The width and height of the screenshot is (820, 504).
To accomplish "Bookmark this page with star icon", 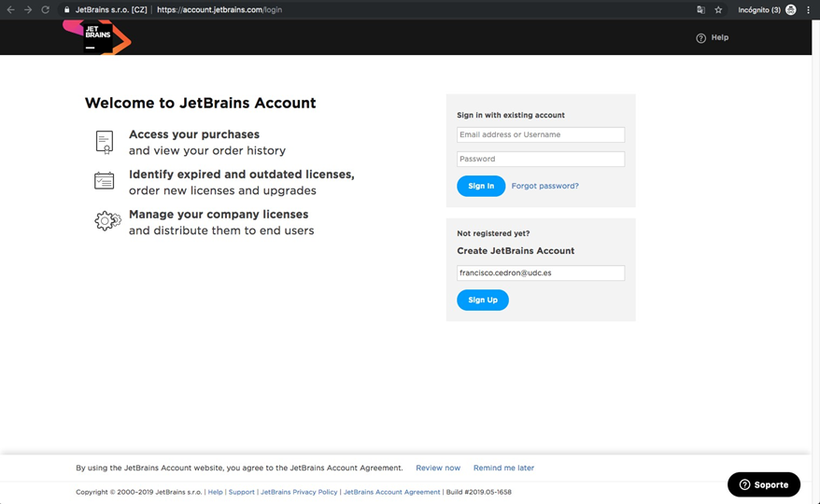I will (718, 10).
